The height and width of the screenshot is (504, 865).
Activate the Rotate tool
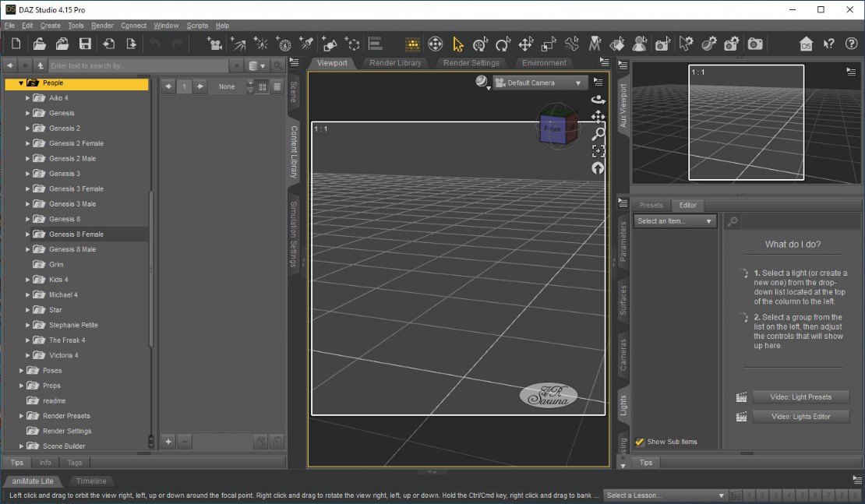point(503,44)
